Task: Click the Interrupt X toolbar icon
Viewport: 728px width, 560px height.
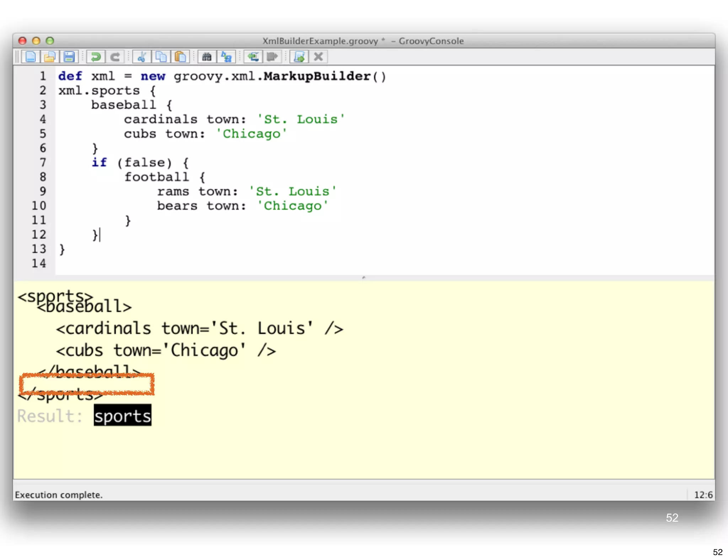Action: 318,57
